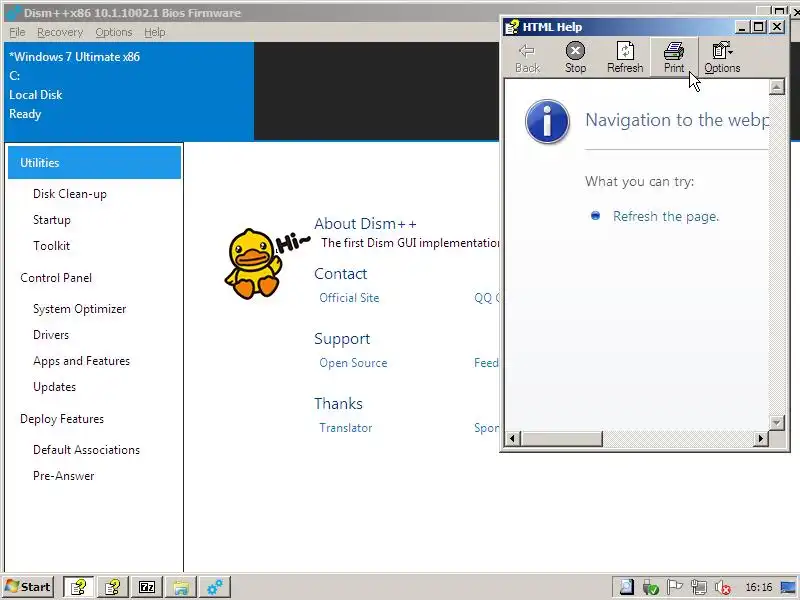Open the Drivers page
This screenshot has height=600, width=800.
pos(51,335)
